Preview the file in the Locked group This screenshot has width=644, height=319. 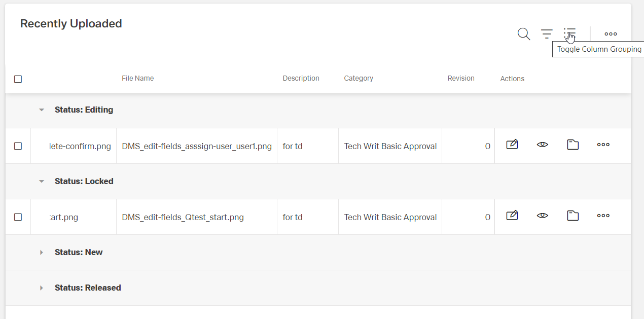(543, 216)
